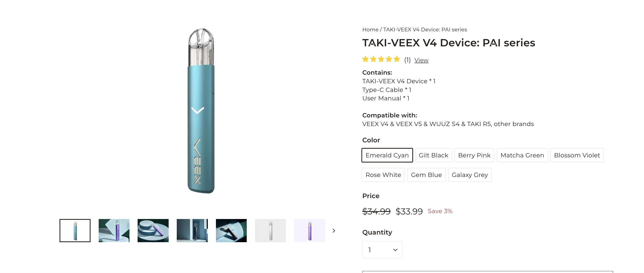The height and width of the screenshot is (273, 644).
Task: Click the main teal VEEX device image
Action: point(201,111)
